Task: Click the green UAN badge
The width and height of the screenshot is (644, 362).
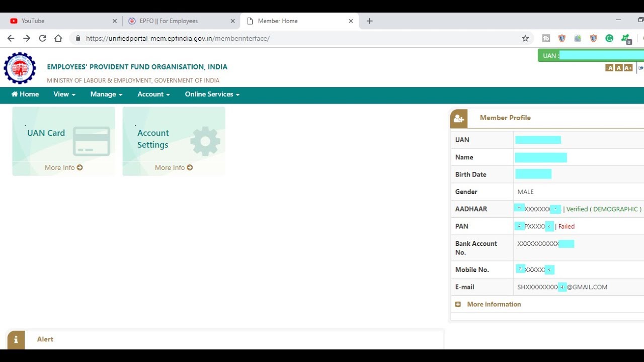Action: click(x=591, y=55)
